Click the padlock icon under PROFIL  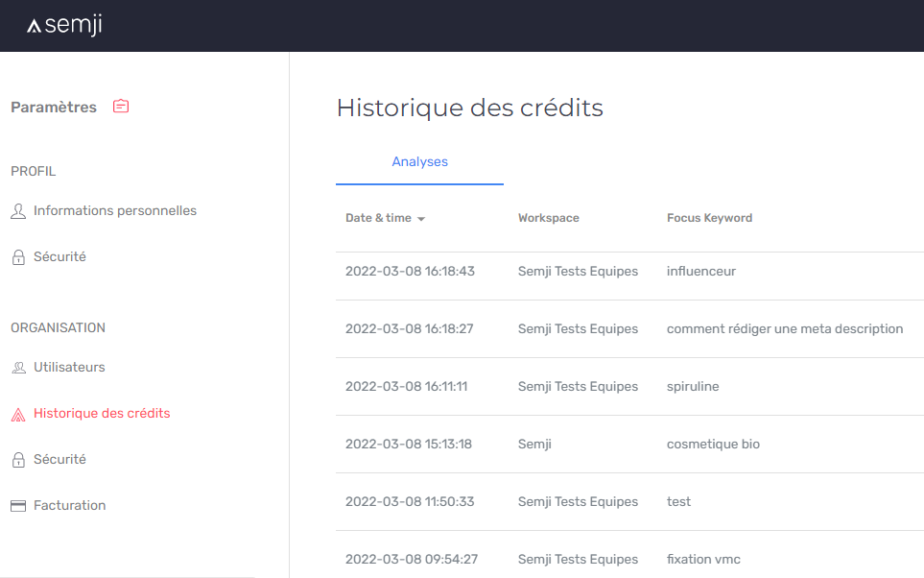click(x=18, y=257)
